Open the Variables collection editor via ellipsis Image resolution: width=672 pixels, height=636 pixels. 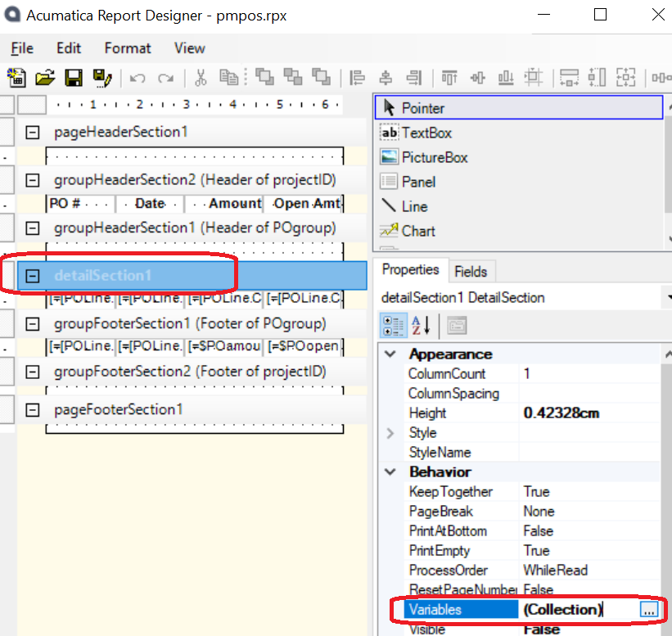tap(649, 610)
